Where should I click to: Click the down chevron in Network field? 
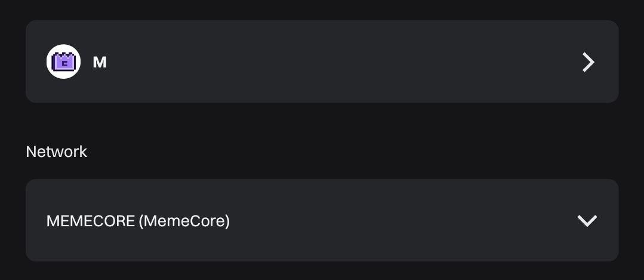(x=587, y=221)
